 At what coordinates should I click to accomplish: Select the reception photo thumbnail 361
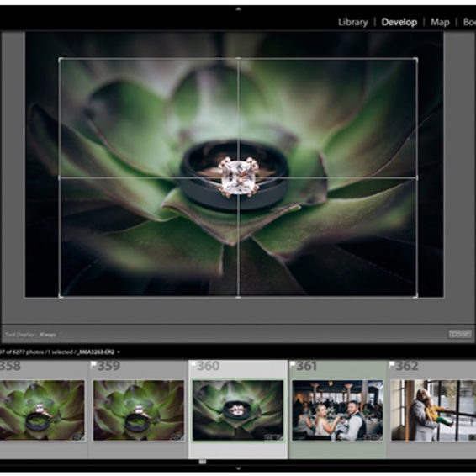[337, 410]
